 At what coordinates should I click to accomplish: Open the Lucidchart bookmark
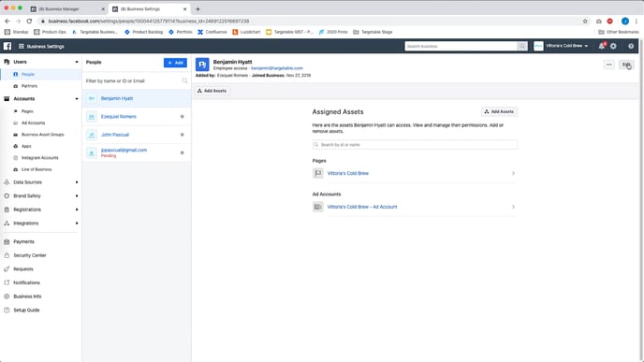pyautogui.click(x=246, y=32)
